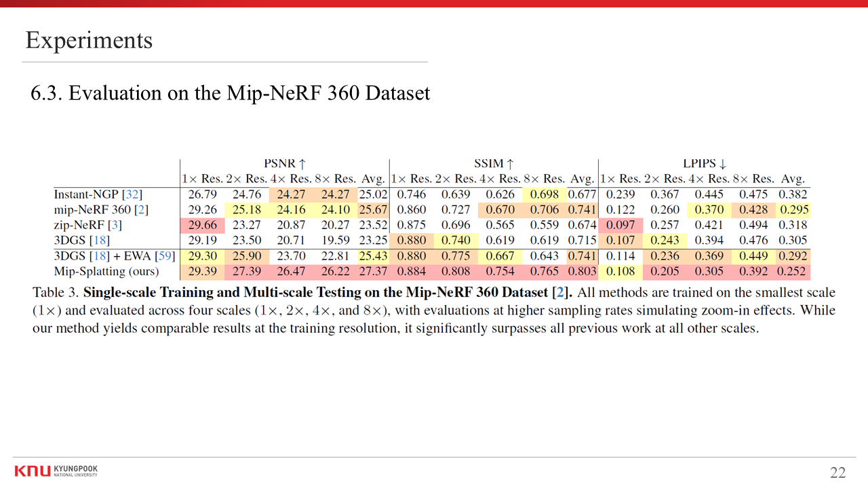The image size is (868, 488).
Task: Select the zip-NeRF row label
Action: (x=87, y=225)
